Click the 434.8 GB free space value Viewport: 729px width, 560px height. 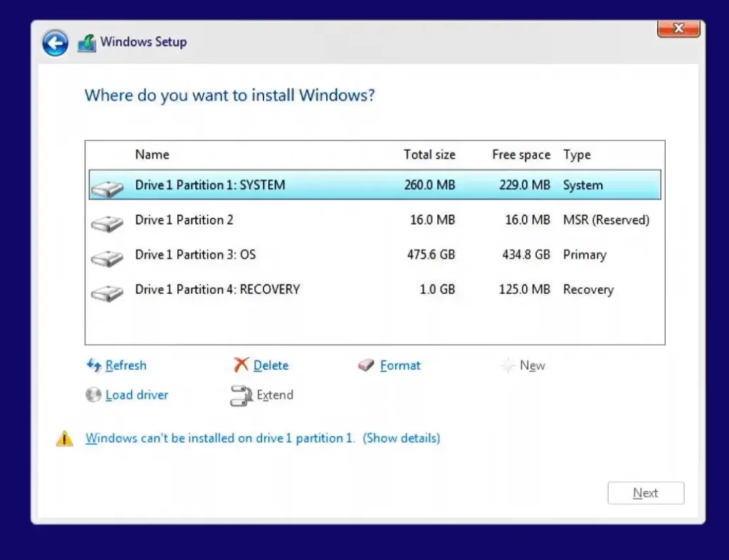point(526,255)
